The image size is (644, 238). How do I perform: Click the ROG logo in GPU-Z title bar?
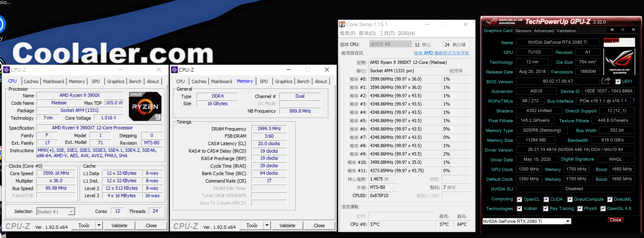(492, 22)
